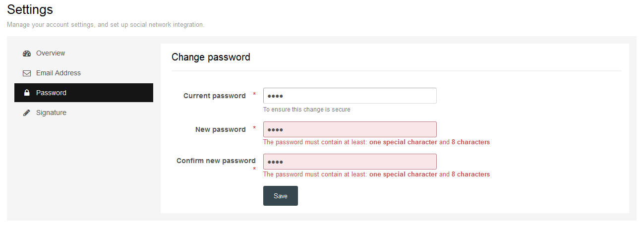
Task: Click the Settings page title
Action: coord(30,9)
